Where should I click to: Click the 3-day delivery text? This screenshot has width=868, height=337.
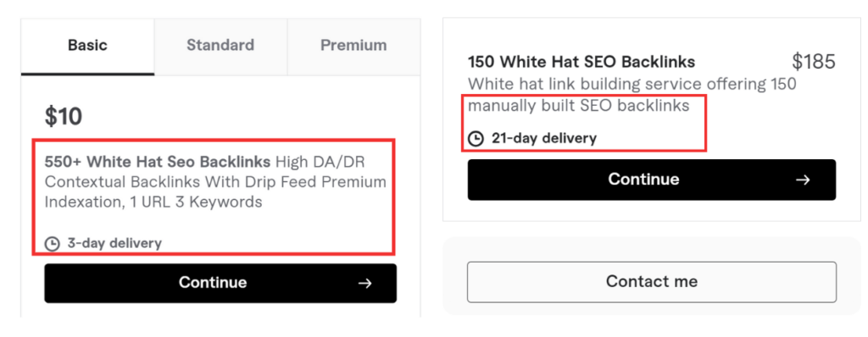(x=114, y=244)
